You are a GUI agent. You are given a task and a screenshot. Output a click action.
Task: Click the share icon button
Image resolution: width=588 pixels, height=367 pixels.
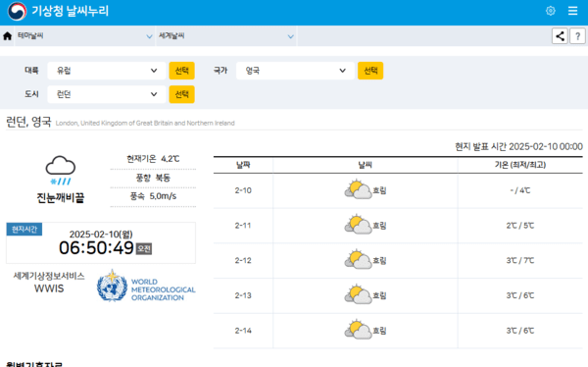pos(560,36)
